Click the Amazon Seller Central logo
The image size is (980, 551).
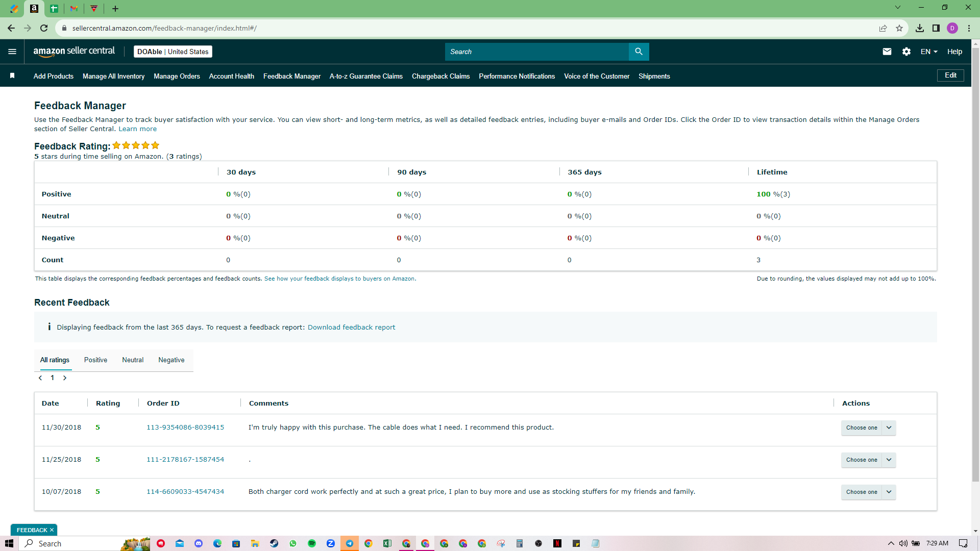(x=74, y=52)
